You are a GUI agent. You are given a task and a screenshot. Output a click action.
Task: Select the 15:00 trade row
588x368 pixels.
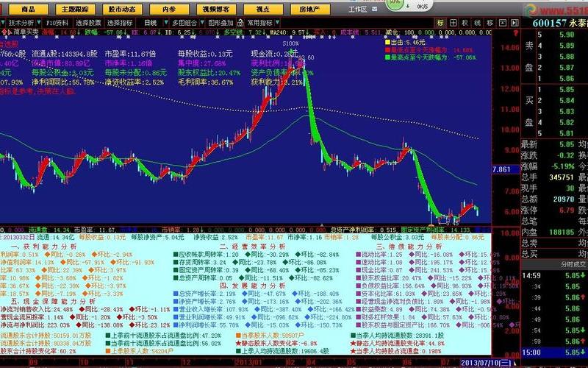[555, 353]
